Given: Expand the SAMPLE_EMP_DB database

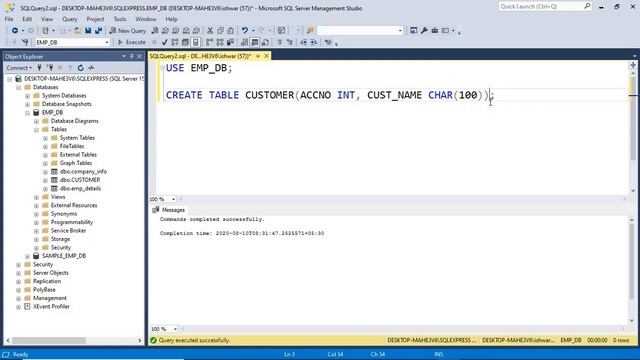Looking at the screenshot, I should click(x=27, y=256).
